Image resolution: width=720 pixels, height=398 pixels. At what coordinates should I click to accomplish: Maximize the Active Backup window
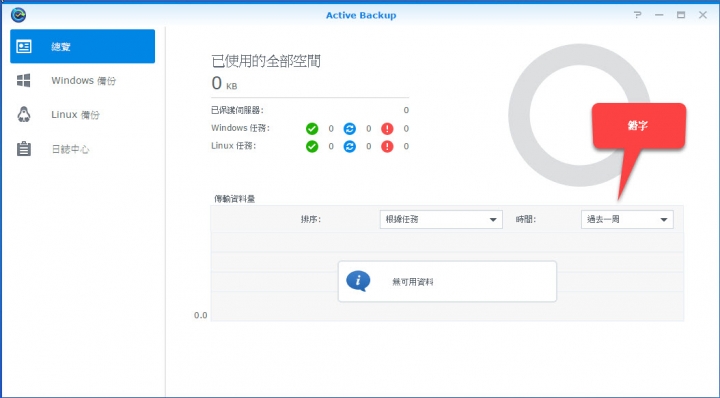click(x=681, y=15)
